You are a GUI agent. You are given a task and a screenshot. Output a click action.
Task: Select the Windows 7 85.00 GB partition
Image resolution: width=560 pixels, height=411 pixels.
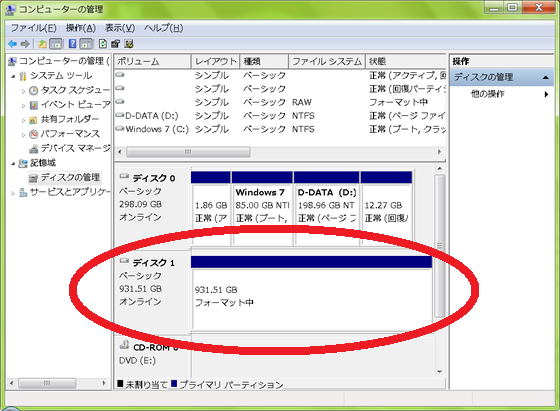coord(262,208)
